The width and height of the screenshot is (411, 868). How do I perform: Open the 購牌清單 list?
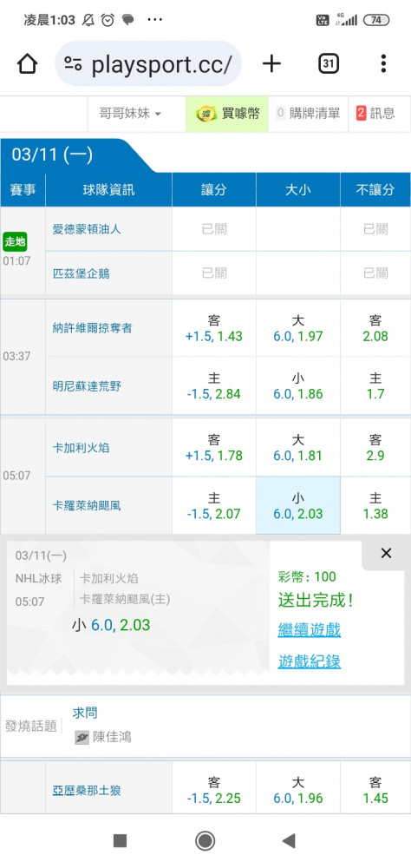pos(308,114)
